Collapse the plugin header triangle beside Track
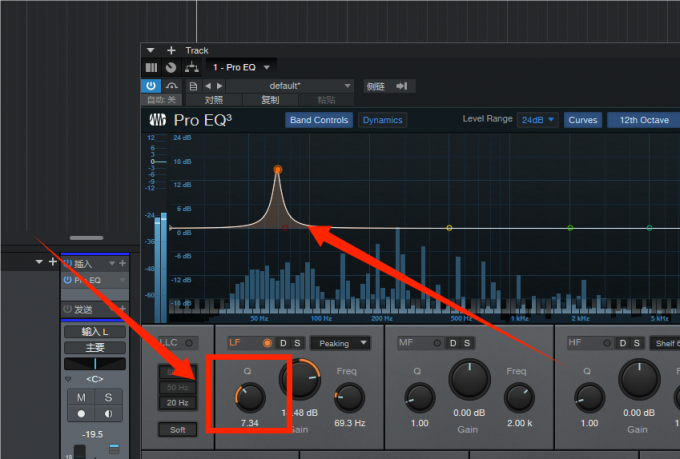The image size is (680, 459). click(x=150, y=50)
